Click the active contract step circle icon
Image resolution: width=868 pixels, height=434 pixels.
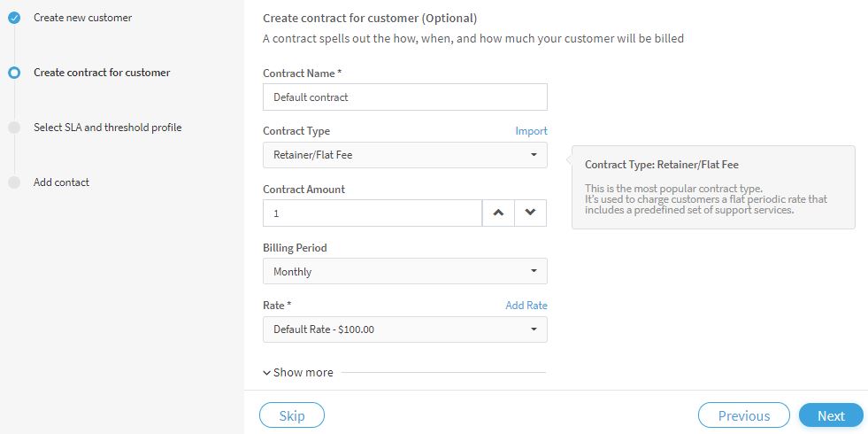tap(14, 73)
